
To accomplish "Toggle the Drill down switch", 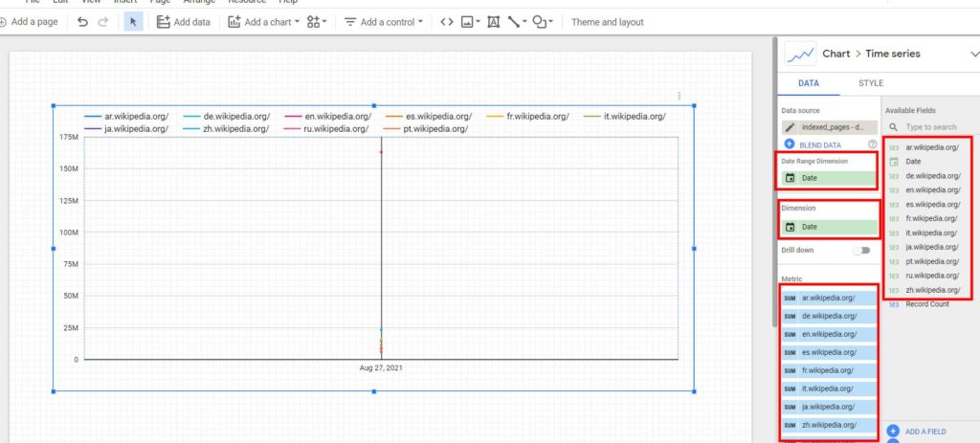I will [862, 250].
